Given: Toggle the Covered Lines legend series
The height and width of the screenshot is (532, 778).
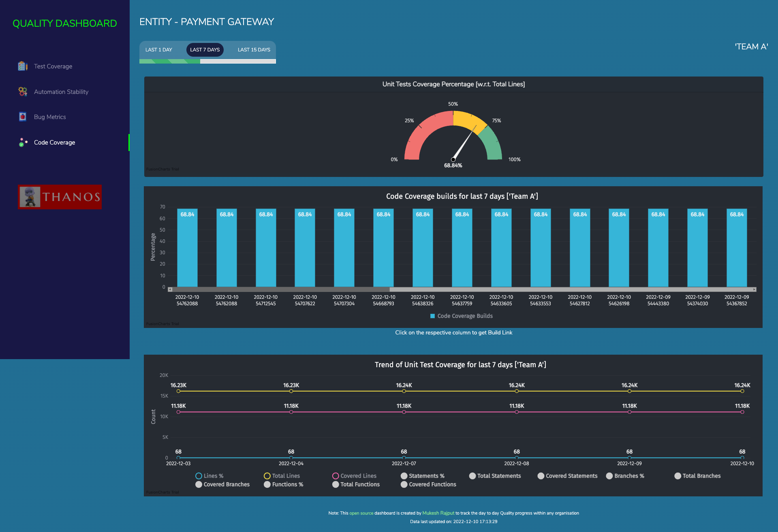Looking at the screenshot, I should pyautogui.click(x=355, y=476).
